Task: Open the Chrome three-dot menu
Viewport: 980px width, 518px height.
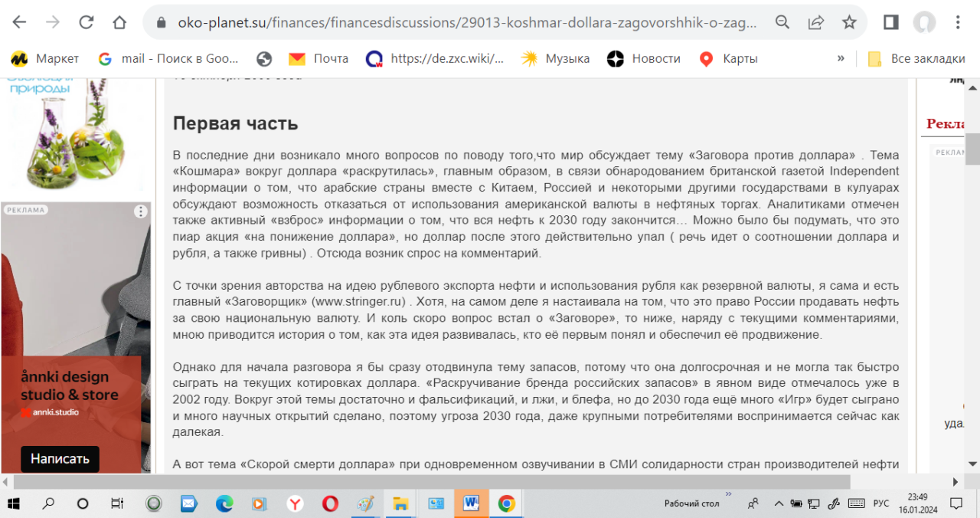Action: pyautogui.click(x=958, y=22)
